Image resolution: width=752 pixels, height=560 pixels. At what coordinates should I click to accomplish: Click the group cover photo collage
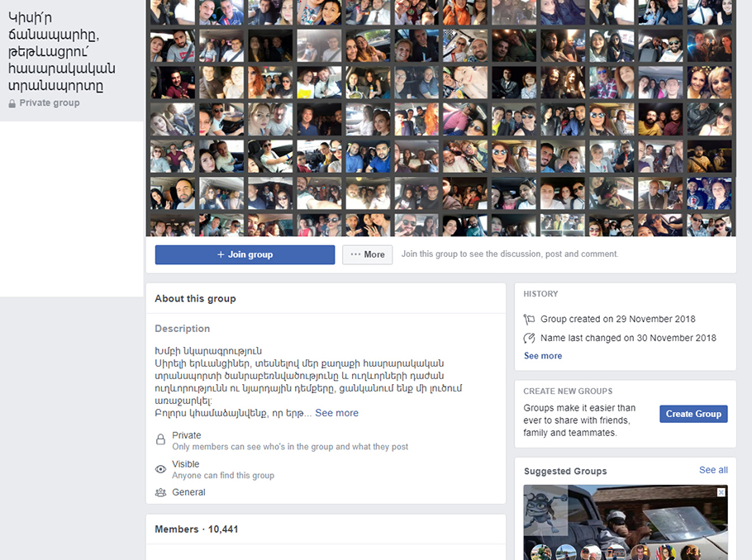tap(440, 118)
